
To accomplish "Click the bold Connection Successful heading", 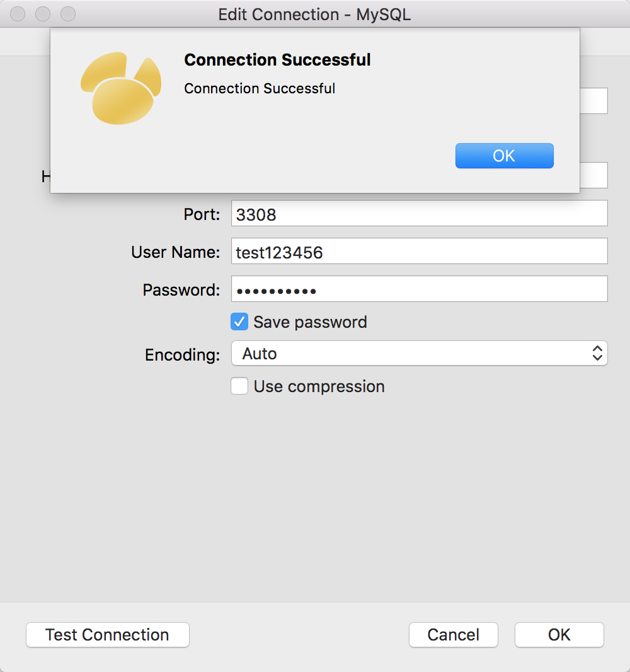I will [277, 61].
